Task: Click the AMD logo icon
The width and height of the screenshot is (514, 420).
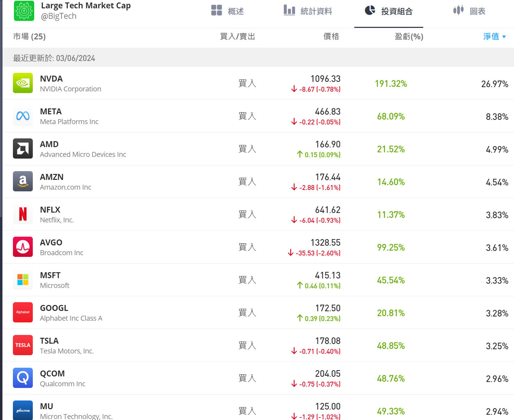Action: click(x=23, y=148)
